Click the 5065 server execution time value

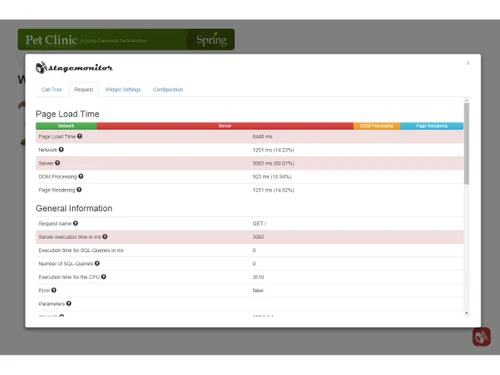click(x=258, y=237)
